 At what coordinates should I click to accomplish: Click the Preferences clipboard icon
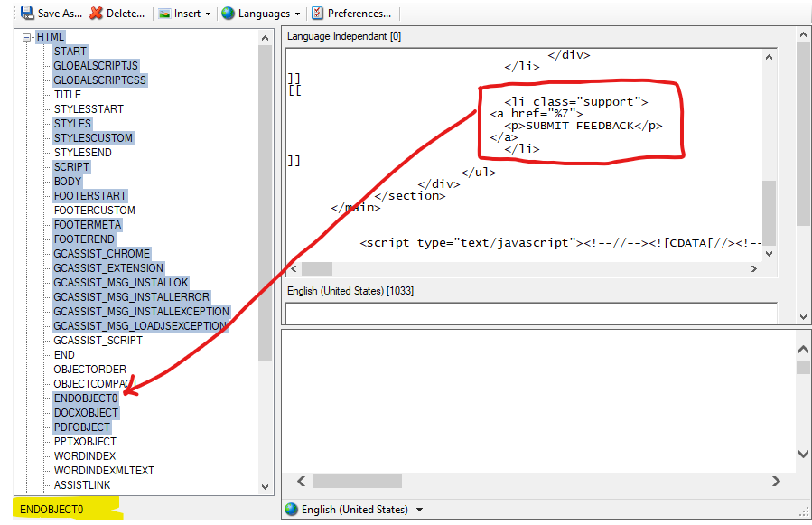click(x=317, y=13)
